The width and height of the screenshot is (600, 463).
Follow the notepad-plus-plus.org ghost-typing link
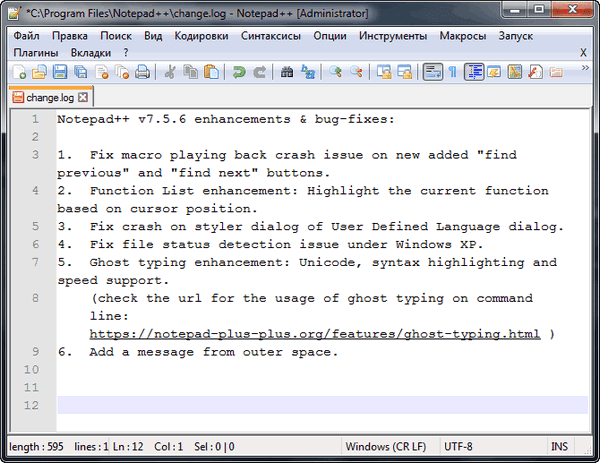[315, 334]
